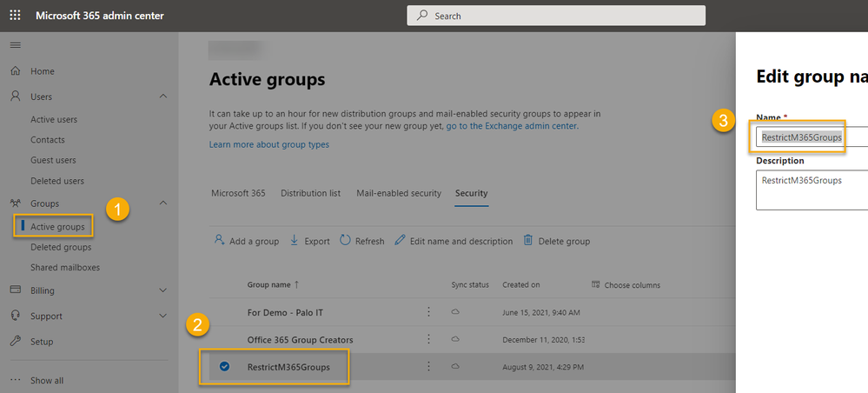This screenshot has height=393, width=868.
Task: Click the Search box at top
Action: pos(556,16)
